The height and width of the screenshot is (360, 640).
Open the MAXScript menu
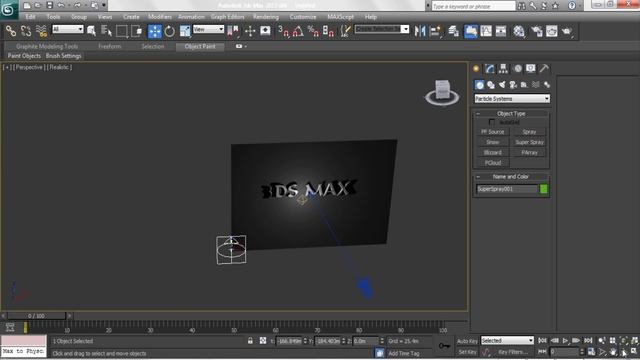(x=340, y=17)
